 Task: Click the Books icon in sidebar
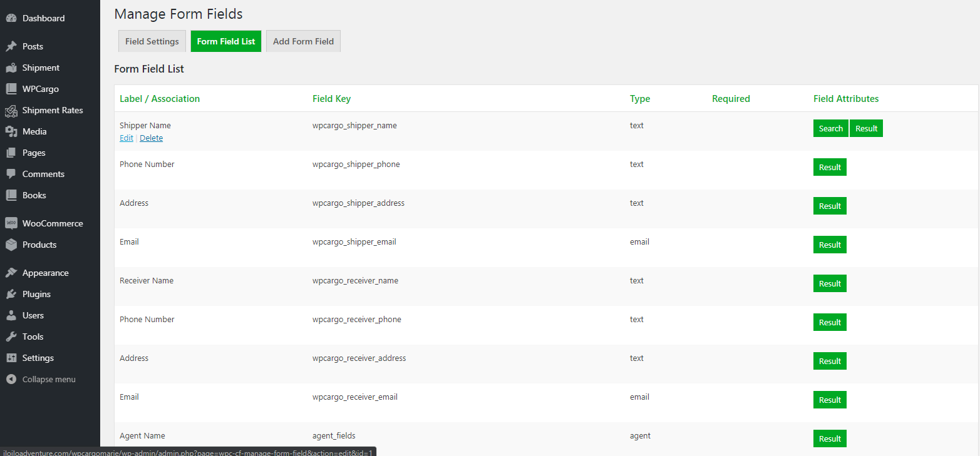pos(11,195)
